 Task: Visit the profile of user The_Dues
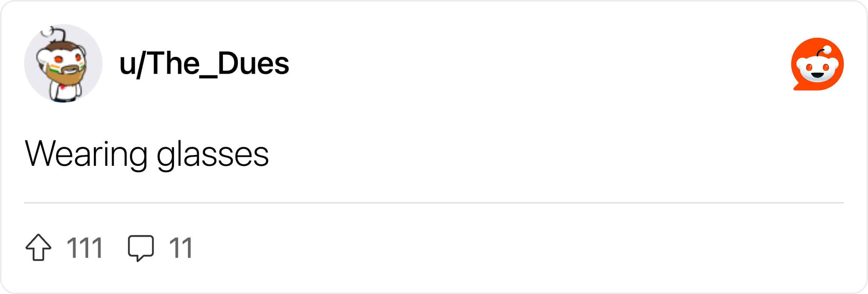204,63
